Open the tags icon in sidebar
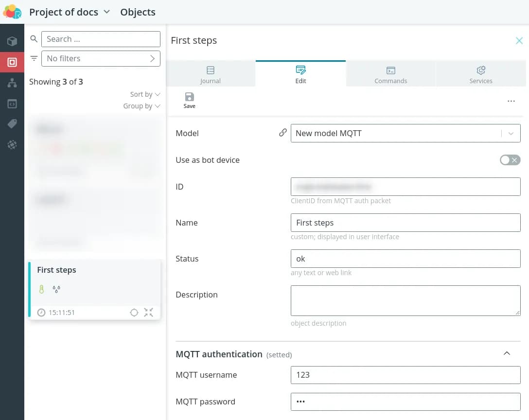The height and width of the screenshot is (420, 529). 12,124
